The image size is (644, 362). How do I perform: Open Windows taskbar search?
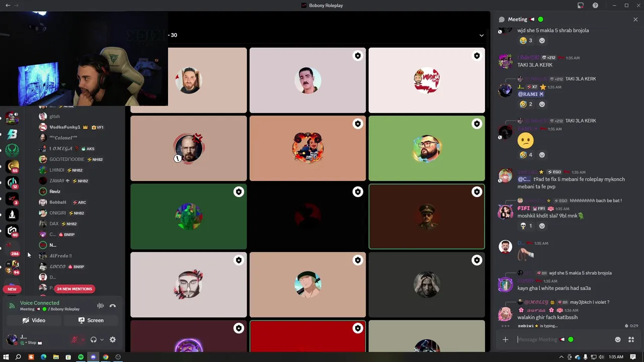18,357
